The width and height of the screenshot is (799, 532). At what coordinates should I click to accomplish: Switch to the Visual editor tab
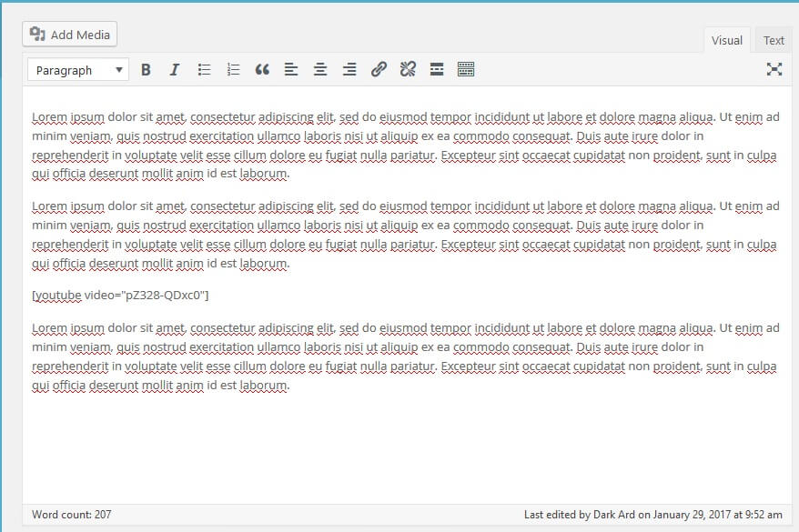pyautogui.click(x=726, y=40)
